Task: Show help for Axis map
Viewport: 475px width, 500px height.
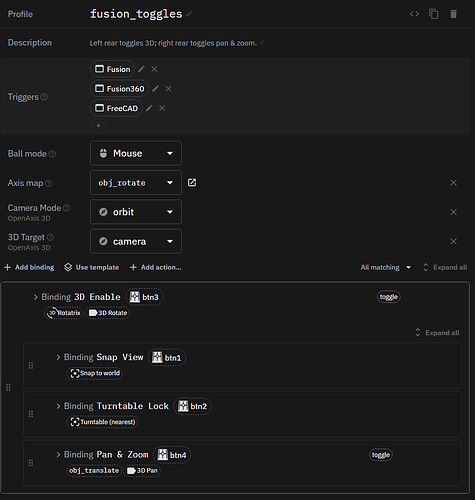Action: [48, 183]
